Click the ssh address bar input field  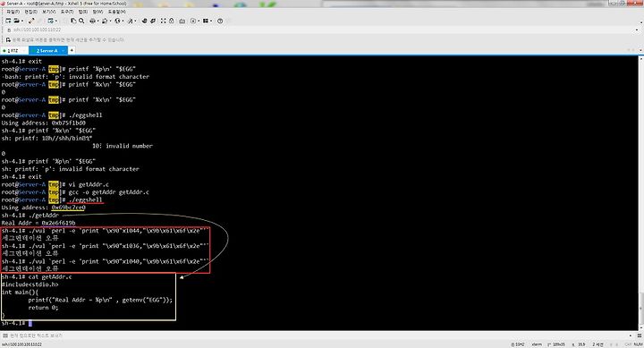322,30
